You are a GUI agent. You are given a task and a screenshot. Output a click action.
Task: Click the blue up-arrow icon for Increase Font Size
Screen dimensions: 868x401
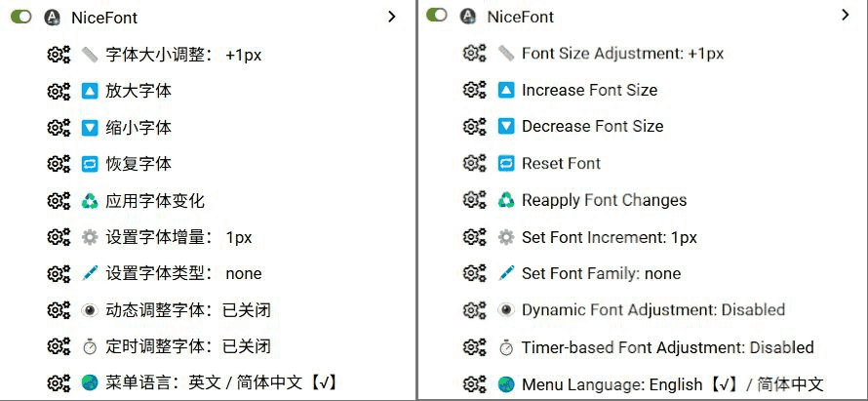coord(505,90)
